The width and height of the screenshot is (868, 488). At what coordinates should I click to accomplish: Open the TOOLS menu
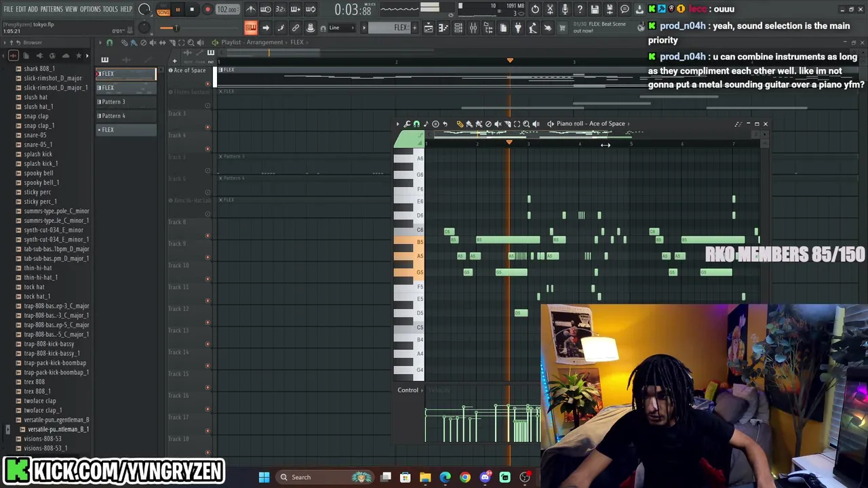pos(111,9)
